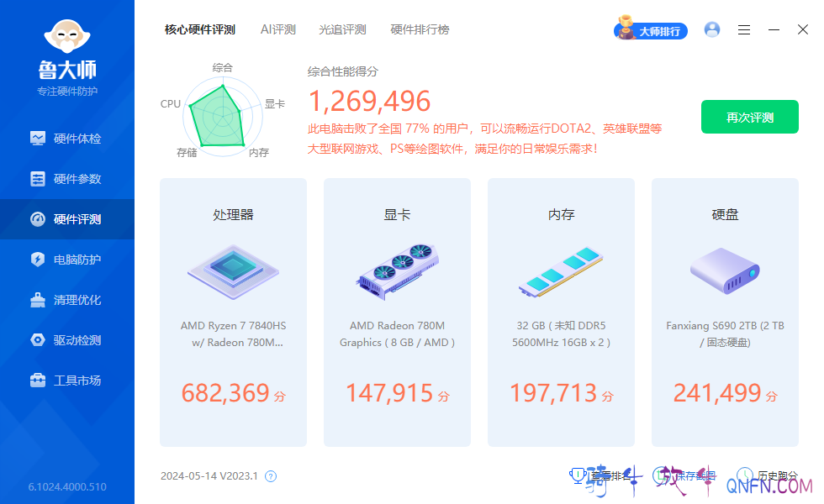This screenshot has height=504, width=824.
Task: Click the 硬盘 Fanxiang S690 card
Action: [725, 312]
